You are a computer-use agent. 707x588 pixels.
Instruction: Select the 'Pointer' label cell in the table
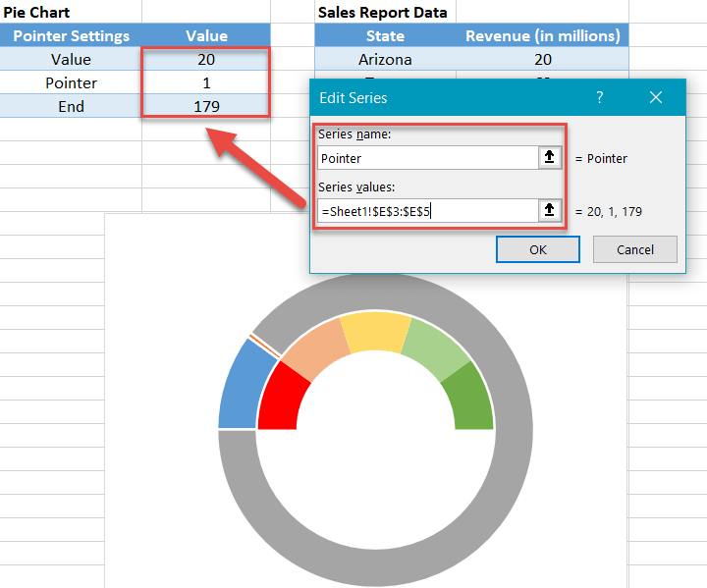(71, 82)
